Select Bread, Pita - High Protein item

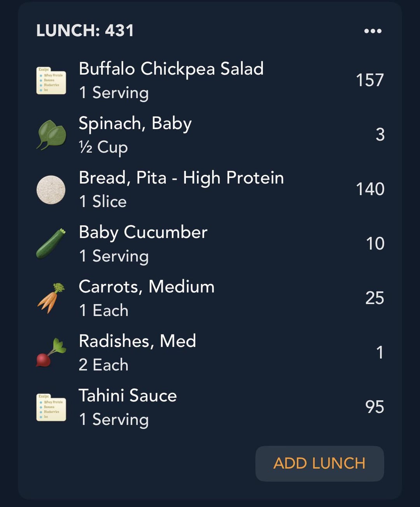(210, 189)
